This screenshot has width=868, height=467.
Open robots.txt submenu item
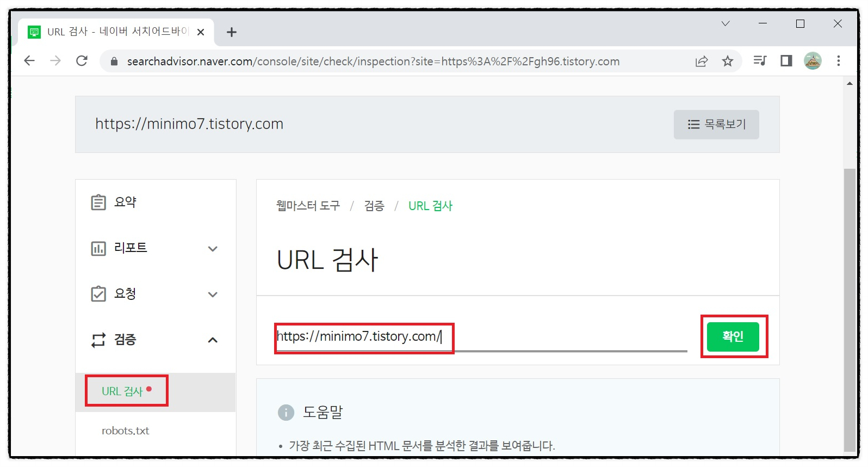[x=125, y=431]
